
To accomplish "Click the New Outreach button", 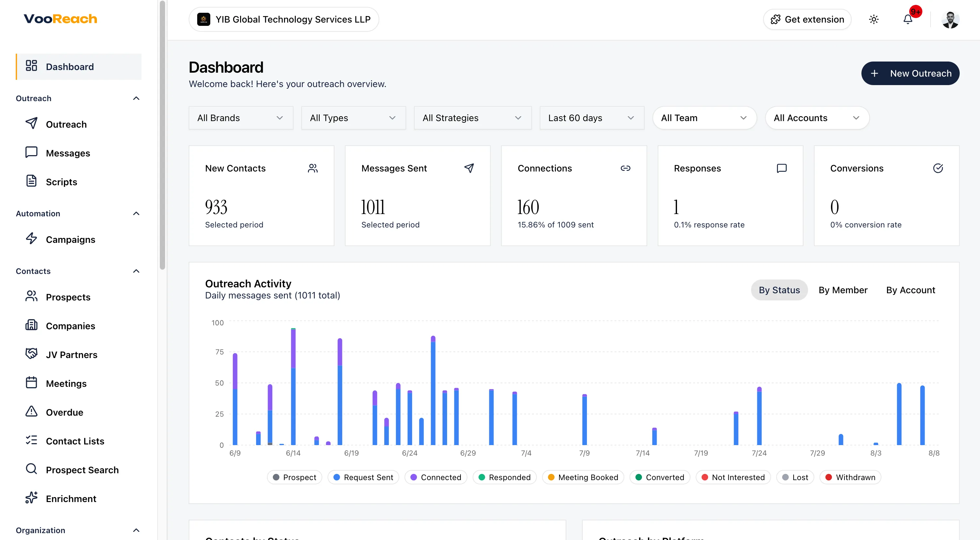I will 910,73.
